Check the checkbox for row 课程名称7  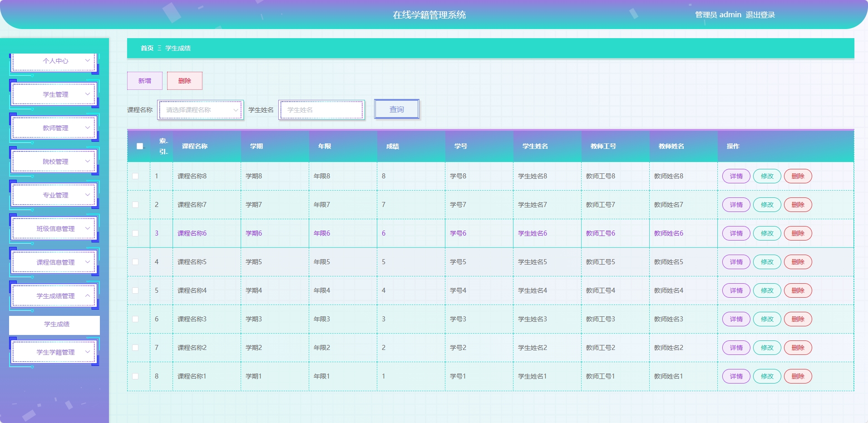pyautogui.click(x=135, y=205)
